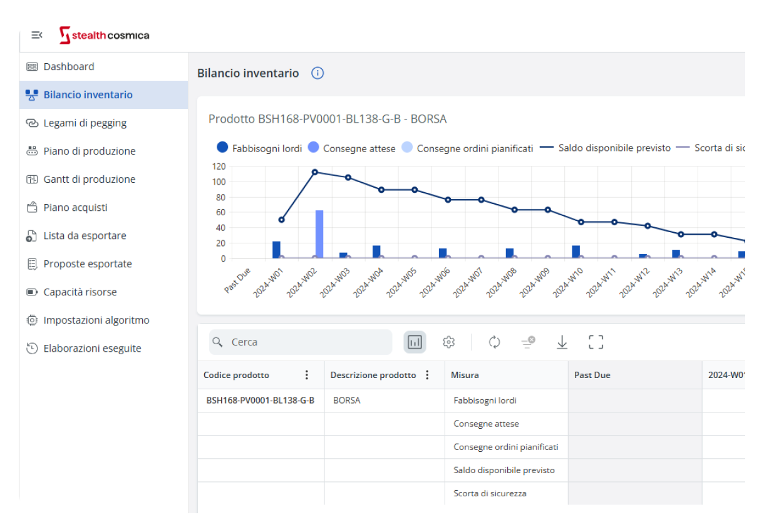This screenshot has height=532, width=764.
Task: Go to Dashboard in the sidebar
Action: click(68, 67)
